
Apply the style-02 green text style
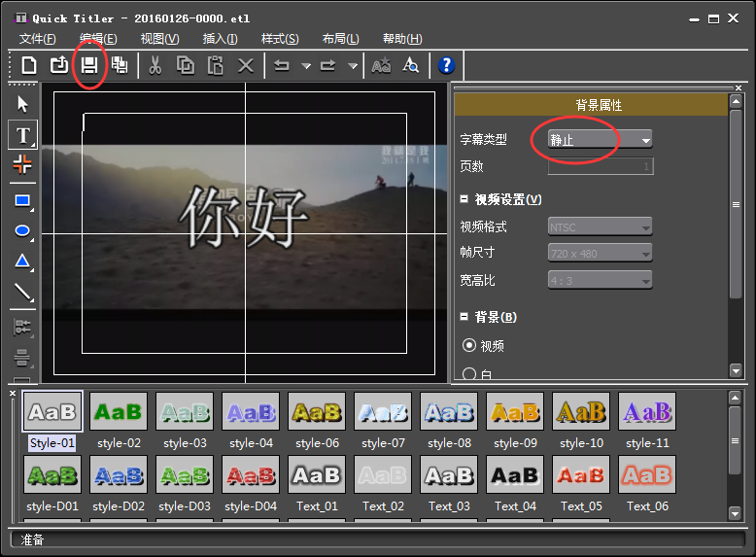[118, 412]
